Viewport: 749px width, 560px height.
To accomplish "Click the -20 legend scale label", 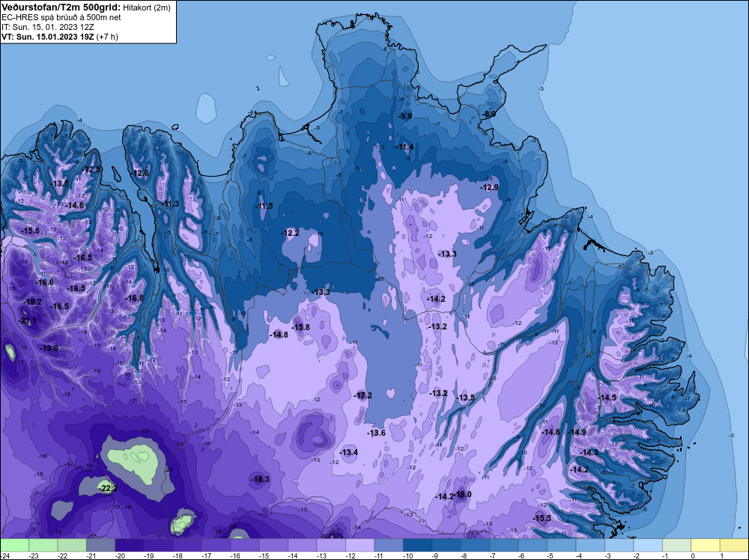I will [x=120, y=556].
